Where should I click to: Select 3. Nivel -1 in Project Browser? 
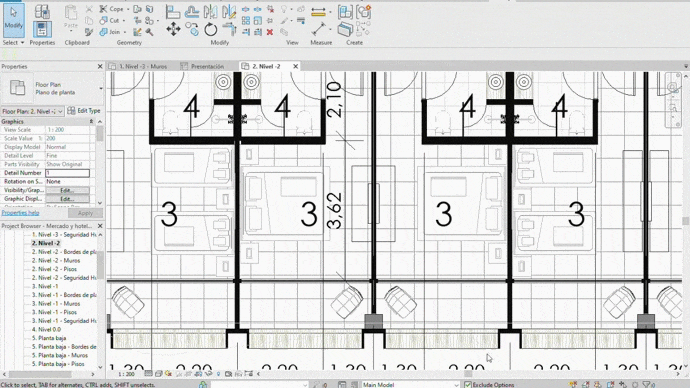[x=45, y=286]
